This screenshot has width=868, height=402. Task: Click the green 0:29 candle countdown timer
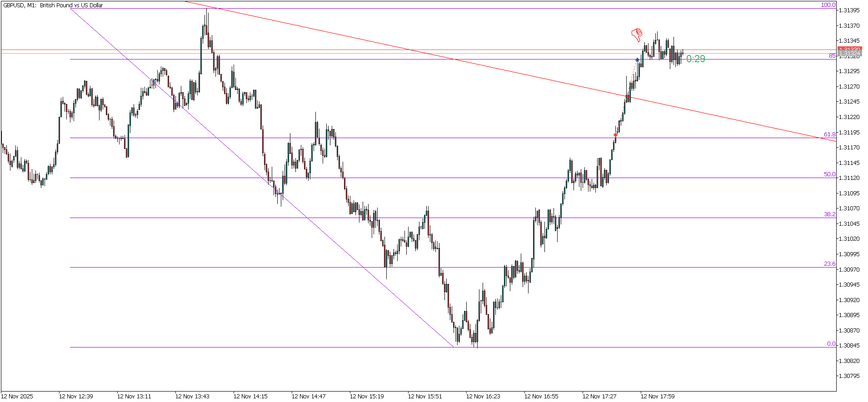[695, 59]
